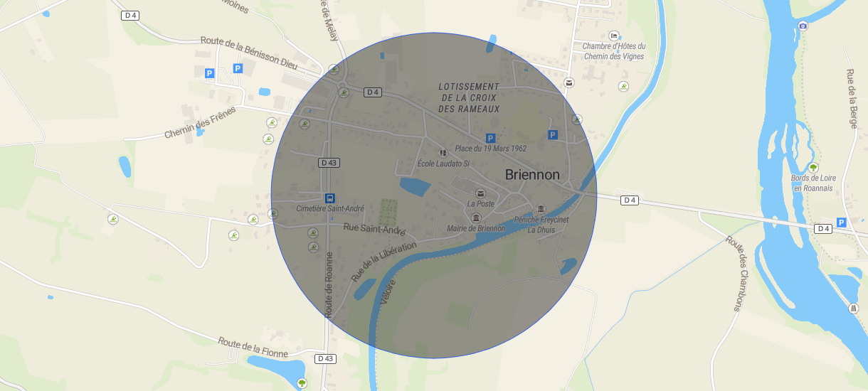
Task: Click the Route de la Fionne road label
Action: coord(253,348)
